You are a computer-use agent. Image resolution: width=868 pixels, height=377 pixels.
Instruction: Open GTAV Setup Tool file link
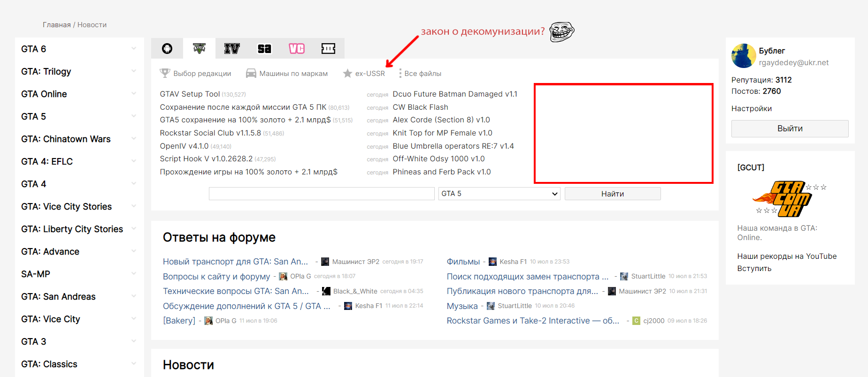tap(190, 94)
